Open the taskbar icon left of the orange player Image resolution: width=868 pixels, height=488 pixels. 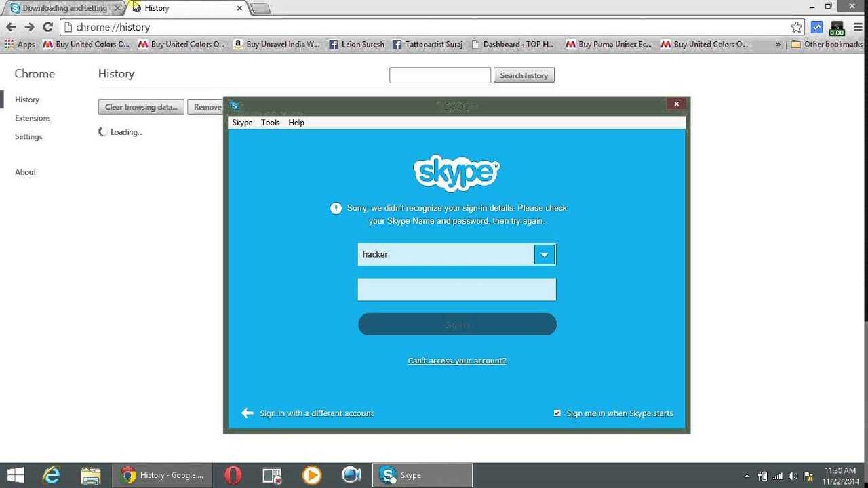272,475
